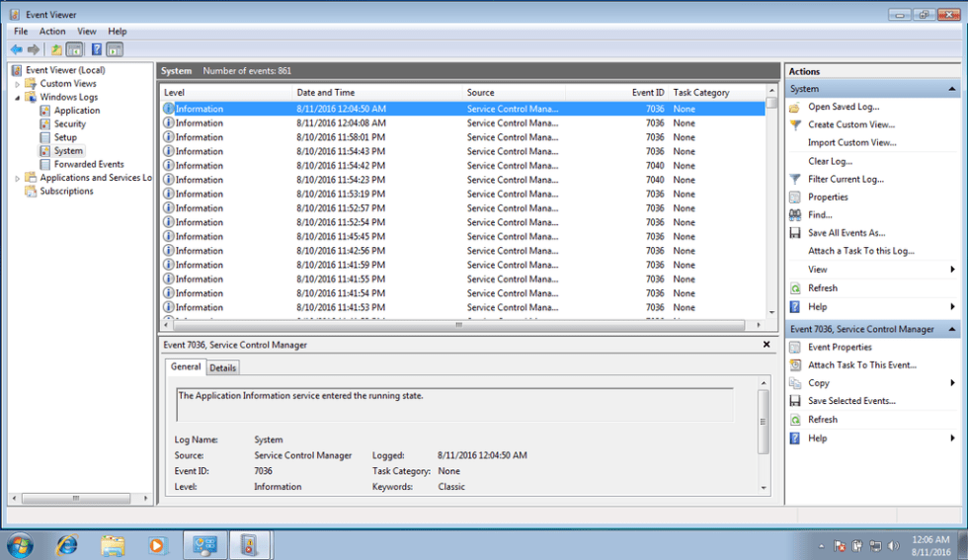Click the Filter Current Log funnel icon
The image size is (968, 560).
(795, 180)
